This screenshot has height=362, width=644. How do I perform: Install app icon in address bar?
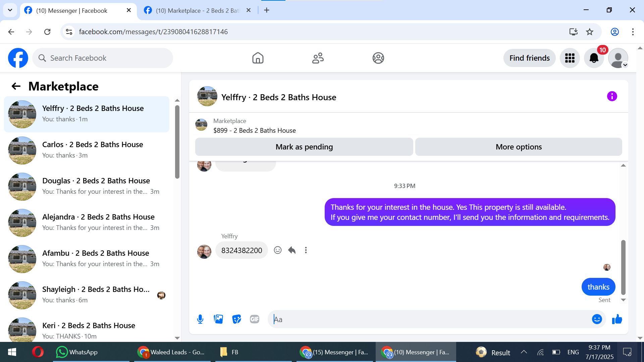point(573,32)
